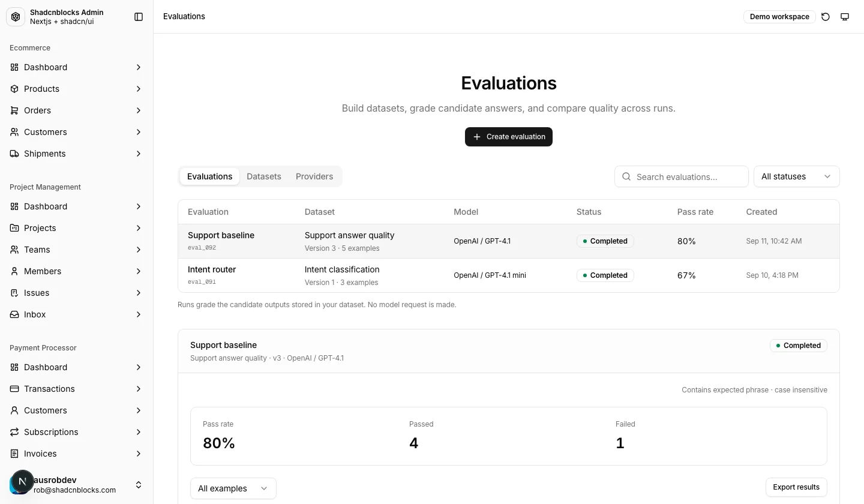
Task: Click the Issues list icon
Action: [14, 293]
